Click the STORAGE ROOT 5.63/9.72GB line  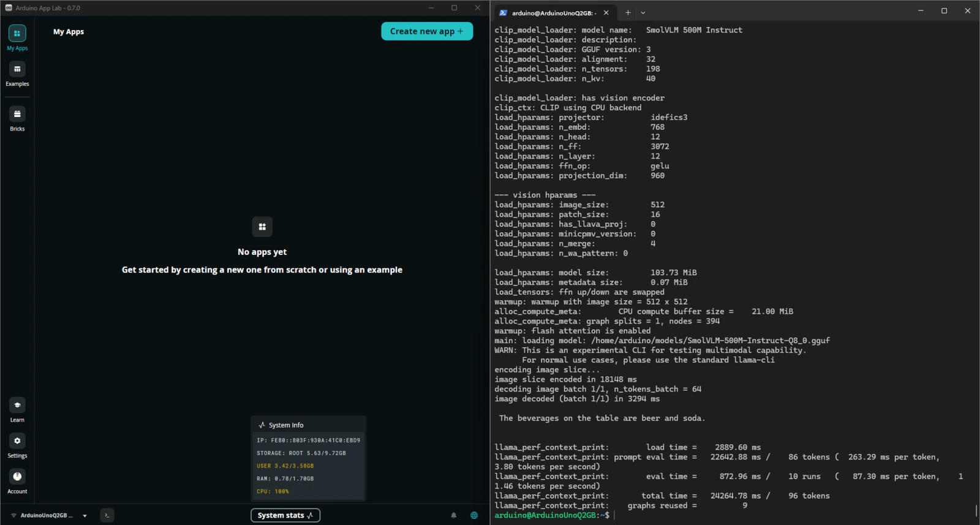coord(301,453)
